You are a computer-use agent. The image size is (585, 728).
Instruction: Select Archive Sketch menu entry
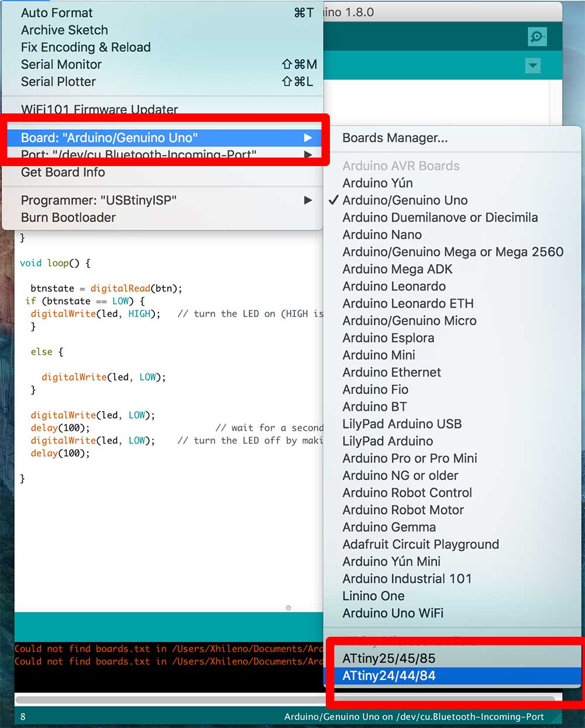[x=163, y=30]
